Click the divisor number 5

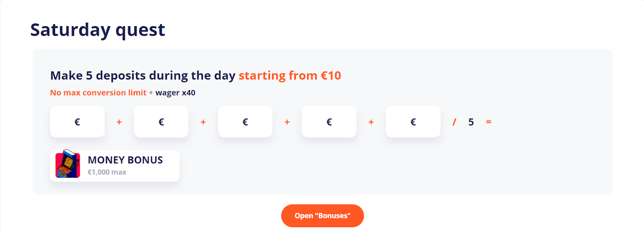[x=471, y=122]
